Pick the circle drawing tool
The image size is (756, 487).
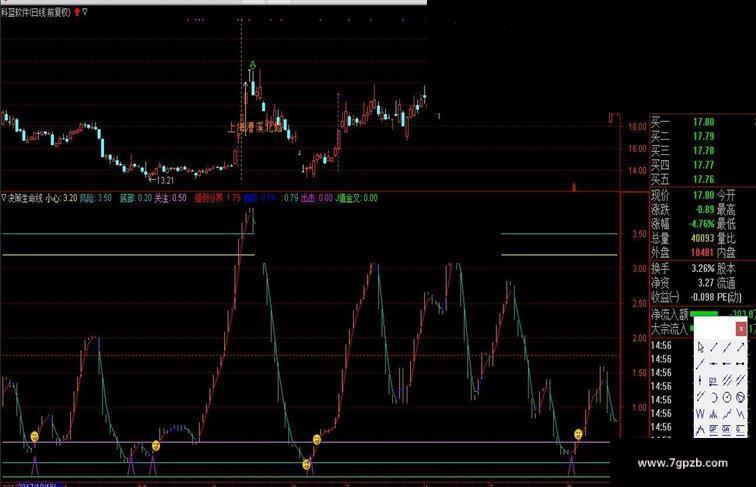pos(727,397)
